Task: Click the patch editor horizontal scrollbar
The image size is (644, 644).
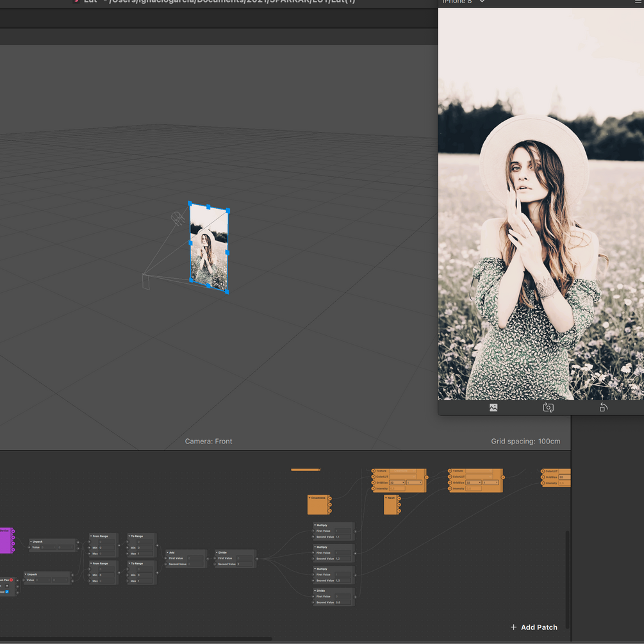Action: pos(136,639)
